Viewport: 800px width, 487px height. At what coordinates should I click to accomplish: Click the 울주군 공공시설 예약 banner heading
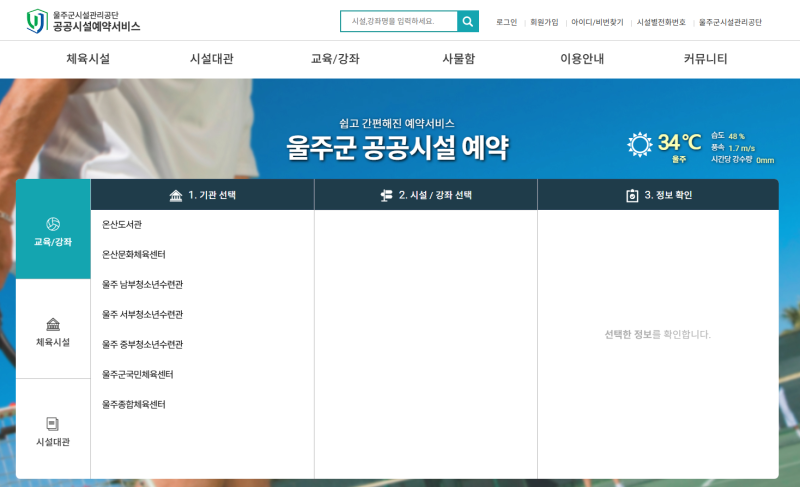click(397, 148)
